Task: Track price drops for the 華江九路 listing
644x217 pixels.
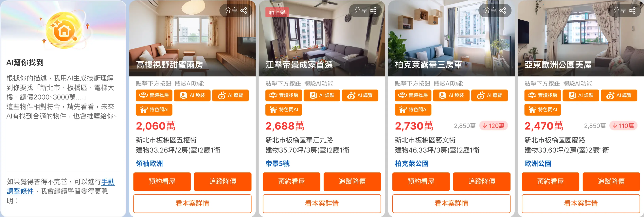Action: coord(352,181)
